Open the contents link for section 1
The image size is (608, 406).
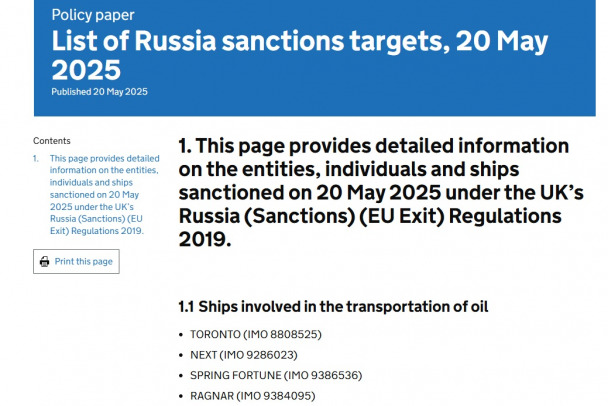[x=104, y=194]
